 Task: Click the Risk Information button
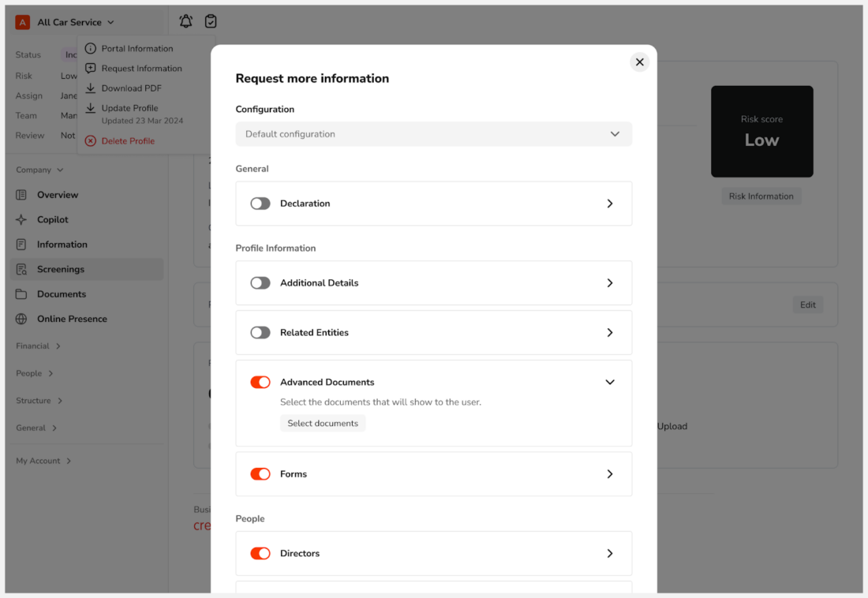[x=761, y=196]
